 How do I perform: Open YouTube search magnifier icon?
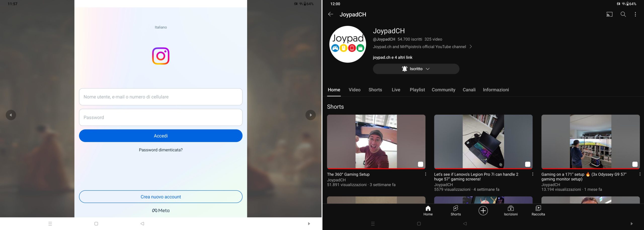click(x=623, y=14)
